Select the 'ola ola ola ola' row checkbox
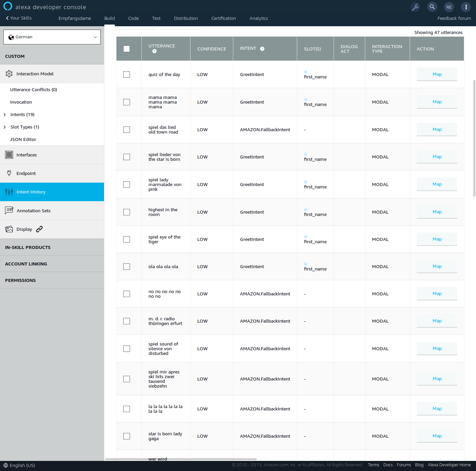This screenshot has width=476, height=471. (x=127, y=267)
